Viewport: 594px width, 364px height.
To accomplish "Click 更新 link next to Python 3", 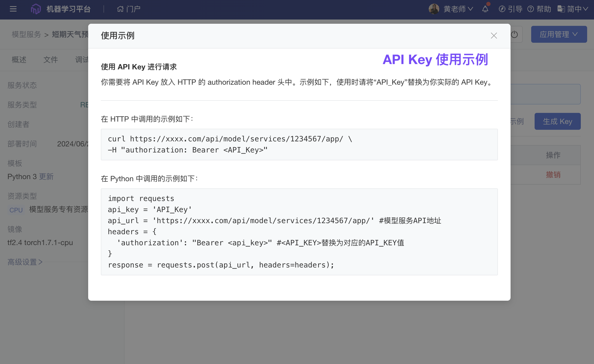I will point(46,176).
